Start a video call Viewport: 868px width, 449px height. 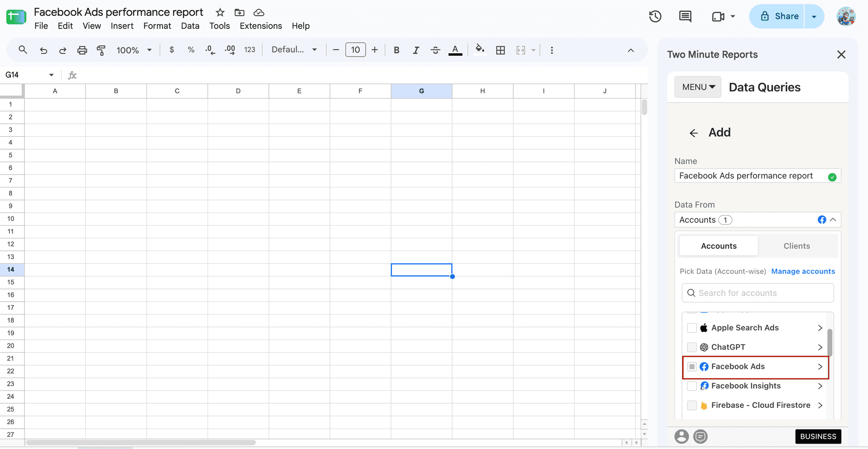(x=718, y=17)
